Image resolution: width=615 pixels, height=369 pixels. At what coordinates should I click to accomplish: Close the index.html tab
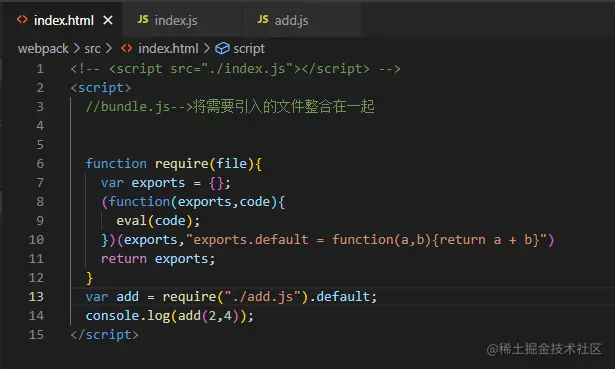click(108, 20)
